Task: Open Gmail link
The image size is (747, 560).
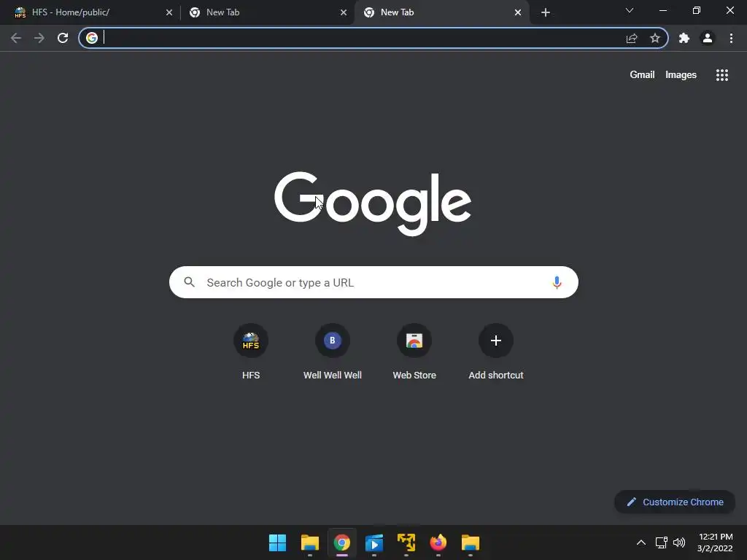Action: (642, 75)
